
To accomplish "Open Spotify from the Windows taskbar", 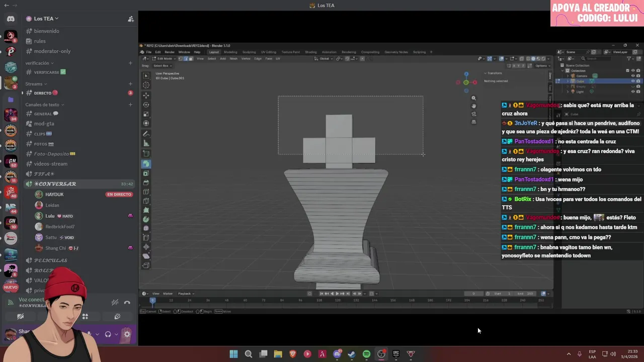I will [366, 354].
